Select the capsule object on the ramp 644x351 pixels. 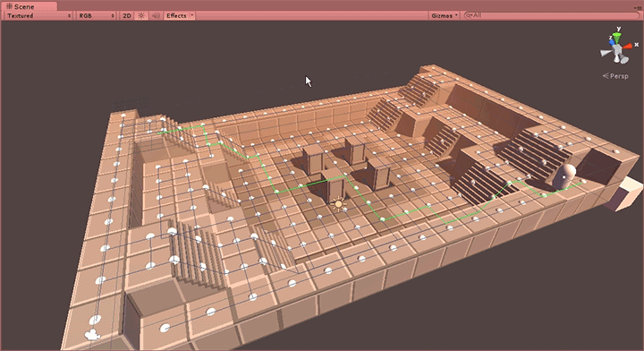pyautogui.click(x=563, y=176)
